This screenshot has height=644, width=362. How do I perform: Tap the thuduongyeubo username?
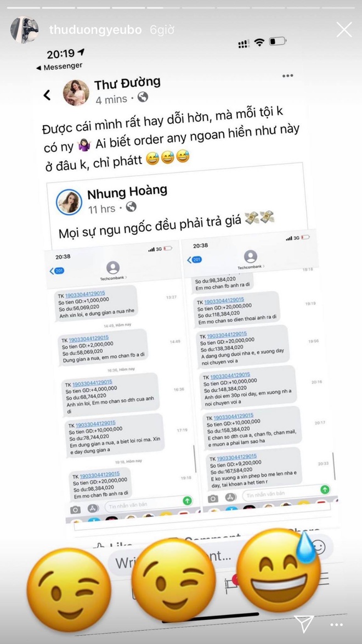[x=95, y=30]
